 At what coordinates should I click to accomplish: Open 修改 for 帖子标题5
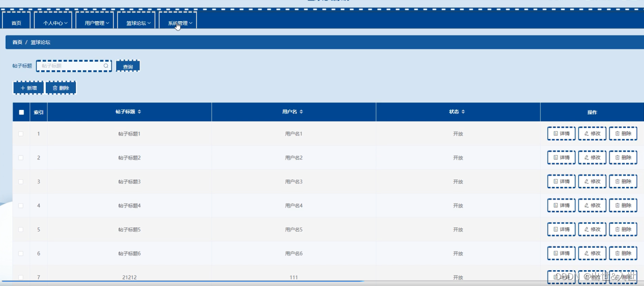(592, 230)
